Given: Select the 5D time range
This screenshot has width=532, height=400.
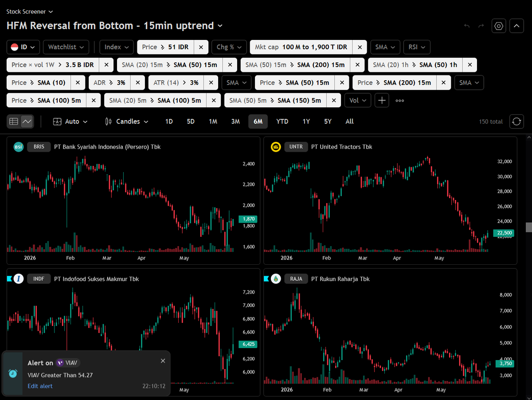Looking at the screenshot, I should point(191,121).
